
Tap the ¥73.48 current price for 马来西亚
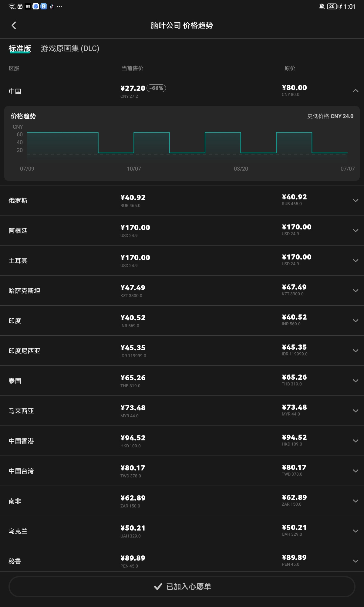pos(133,408)
